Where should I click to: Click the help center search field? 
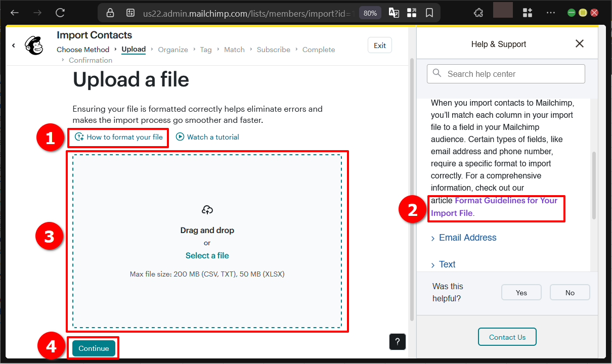coord(506,73)
